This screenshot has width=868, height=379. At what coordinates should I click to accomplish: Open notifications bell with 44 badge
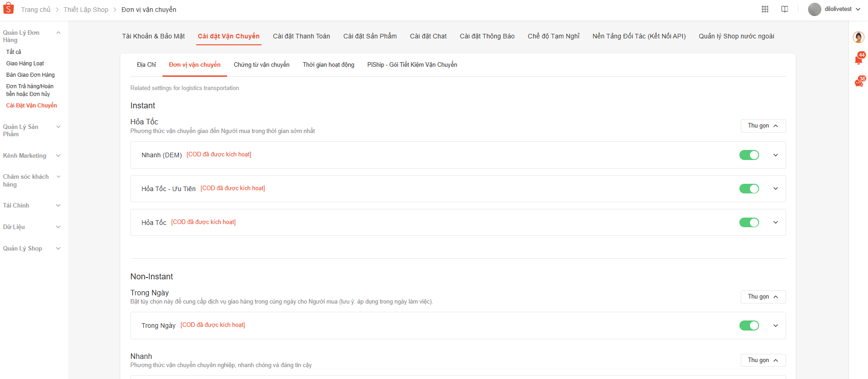pos(859,59)
